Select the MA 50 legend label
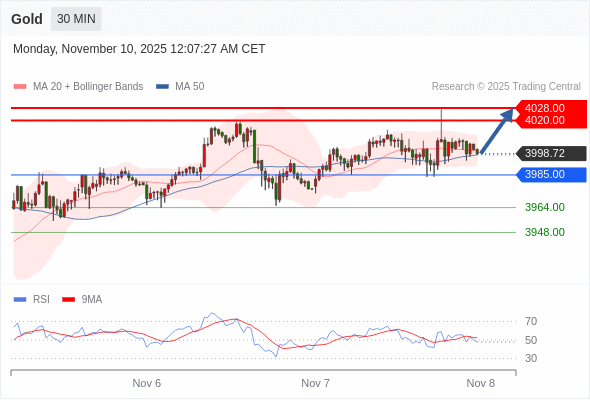Image resolution: width=590 pixels, height=400 pixels. click(x=190, y=87)
